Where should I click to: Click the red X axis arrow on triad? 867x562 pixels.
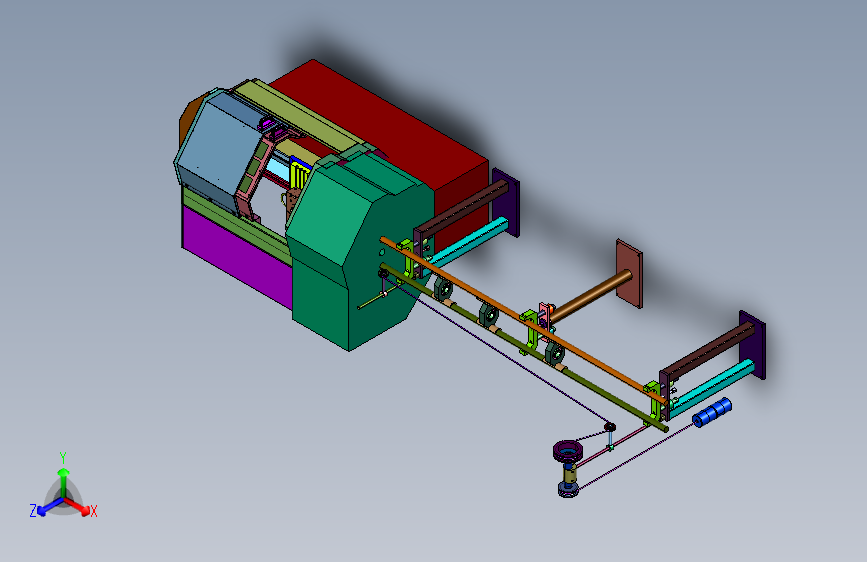coord(79,507)
